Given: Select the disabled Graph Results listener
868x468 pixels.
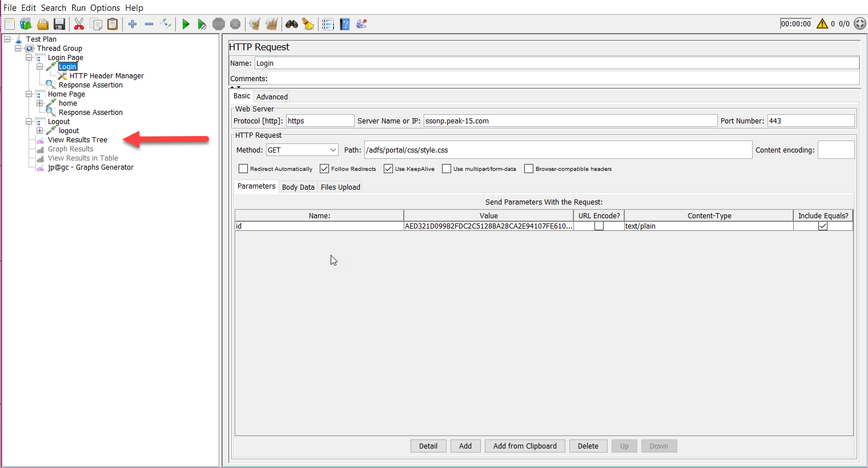Looking at the screenshot, I should point(70,149).
